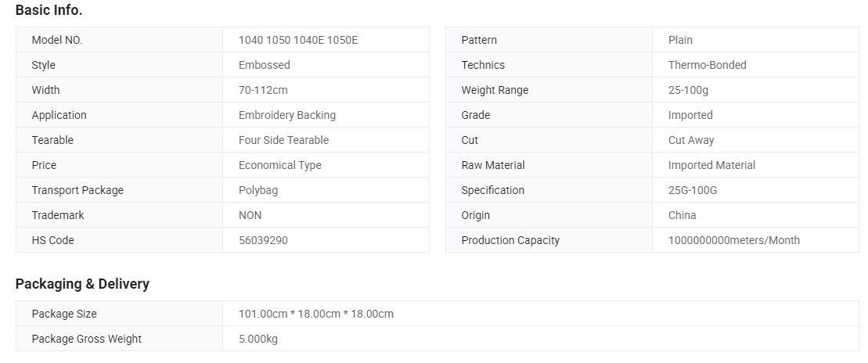Click the Imported Material value
868x363 pixels.
pyautogui.click(x=711, y=165)
